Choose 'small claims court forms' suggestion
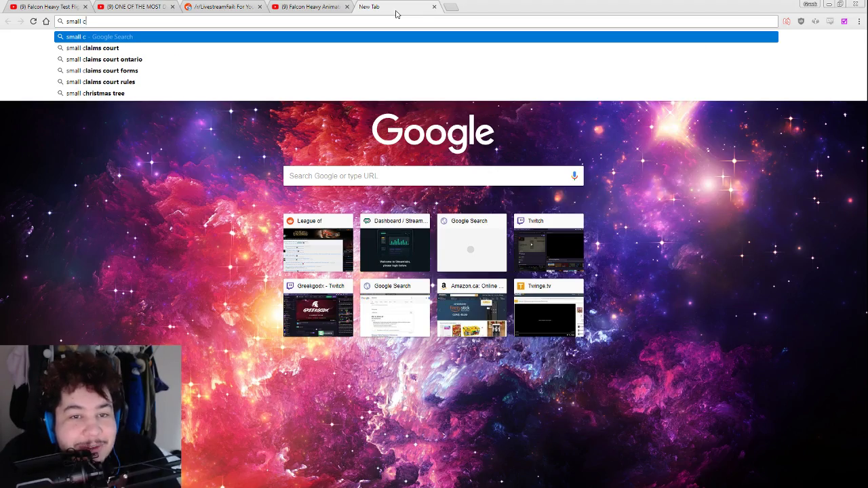 pos(416,70)
